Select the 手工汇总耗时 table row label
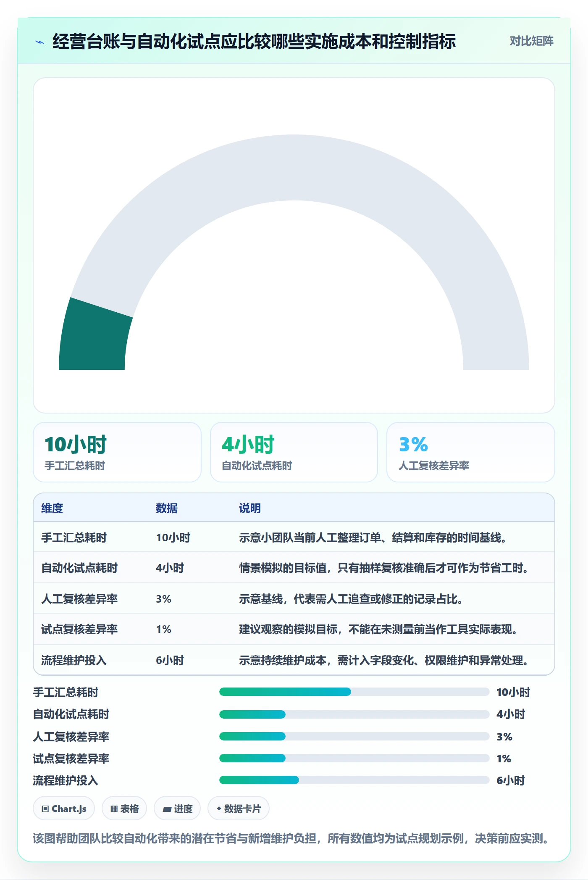Viewport: 588px width, 880px height. 74,537
